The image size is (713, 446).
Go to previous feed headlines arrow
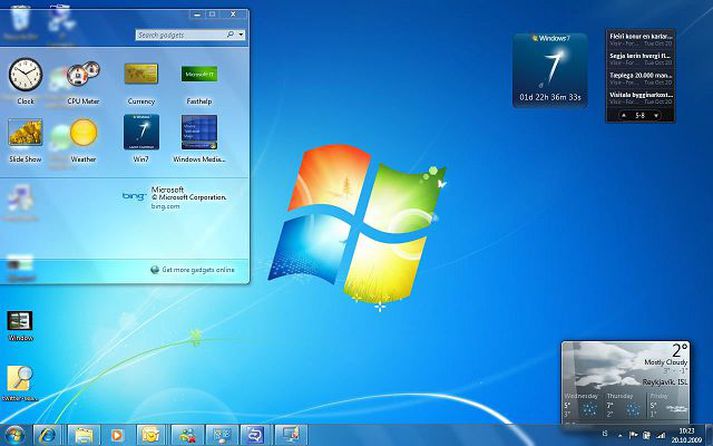624,115
